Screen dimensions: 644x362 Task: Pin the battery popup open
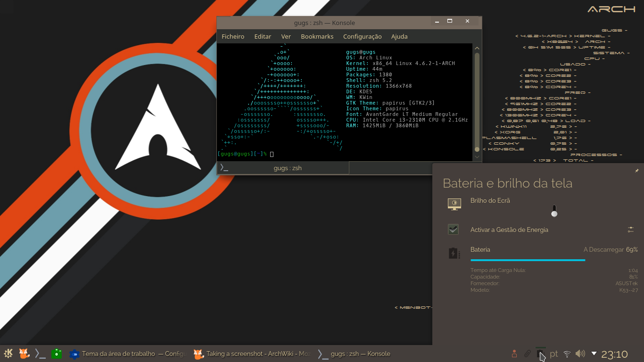tap(637, 171)
